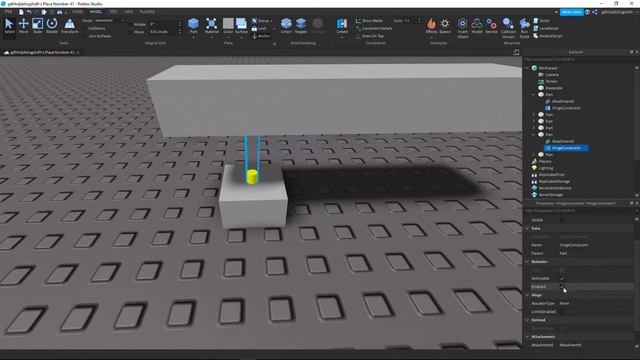Select Baseplate in the Explorer
The image size is (640, 360).
tap(554, 88)
